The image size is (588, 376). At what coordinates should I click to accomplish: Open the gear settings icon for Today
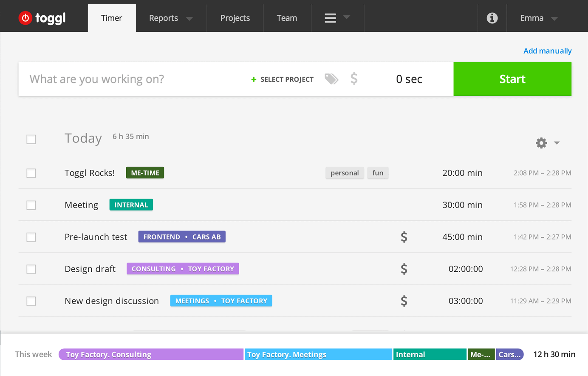click(x=541, y=143)
